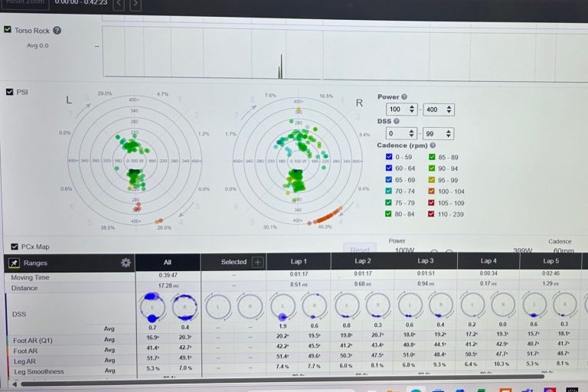Click the Power help question mark
Screen dimensions: 588x392
[x=404, y=97]
